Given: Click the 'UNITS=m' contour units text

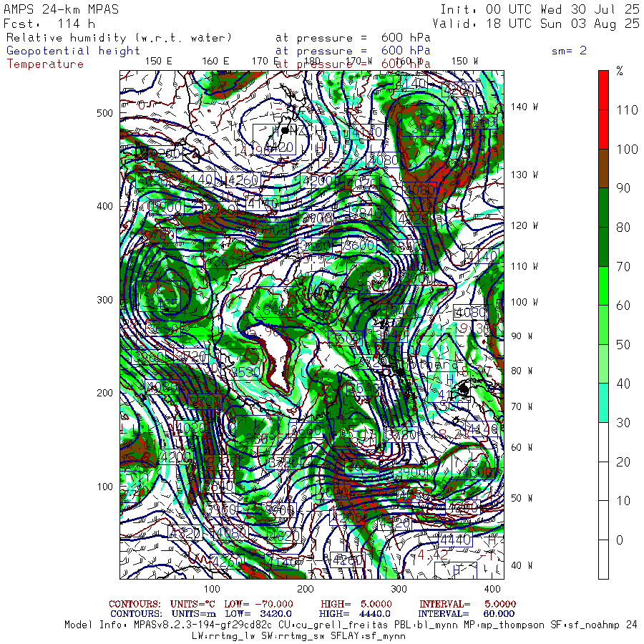Looking at the screenshot, I should click(193, 614).
